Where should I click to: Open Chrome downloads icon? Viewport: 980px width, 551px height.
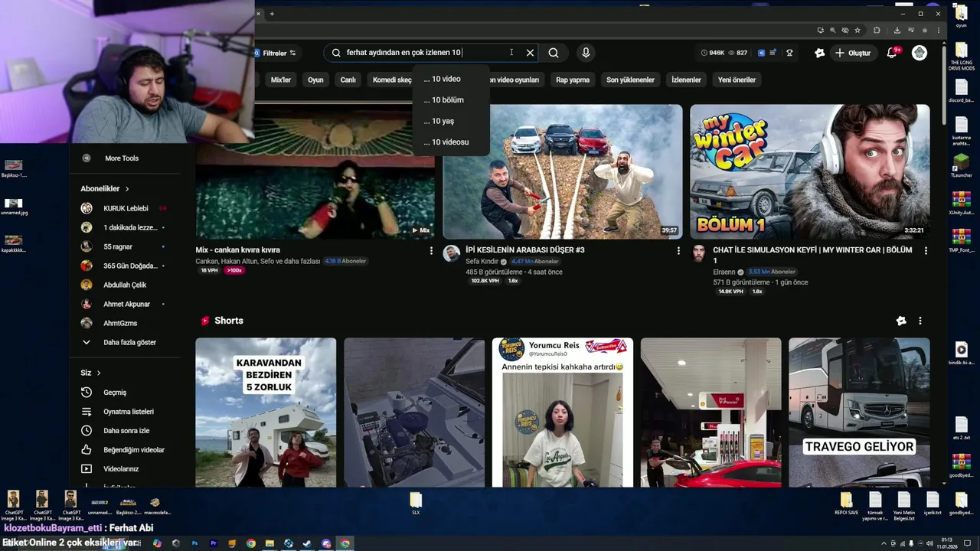[x=897, y=31]
